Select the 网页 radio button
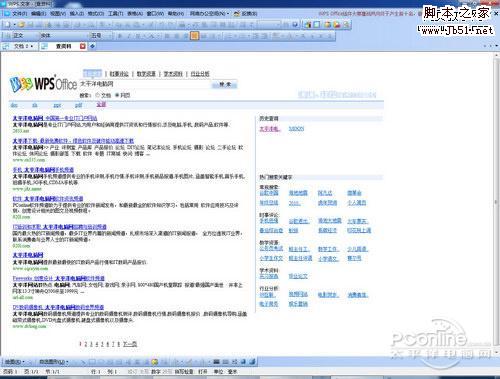The image size is (500, 379). pyautogui.click(x=117, y=95)
